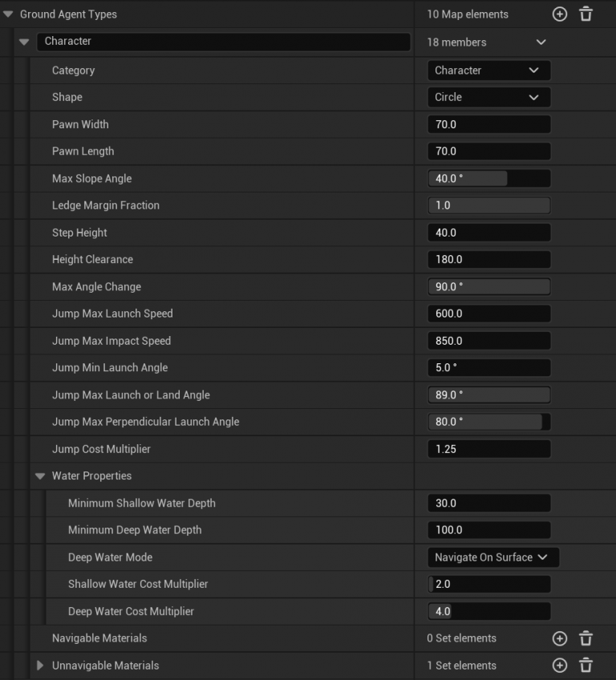The width and height of the screenshot is (616, 680).
Task: Open the Category dropdown
Action: [488, 71]
